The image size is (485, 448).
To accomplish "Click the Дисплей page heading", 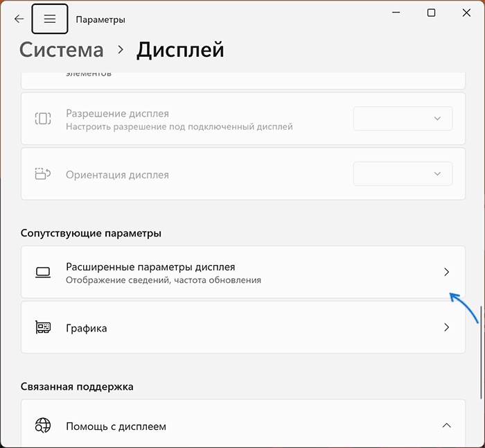I will [180, 50].
